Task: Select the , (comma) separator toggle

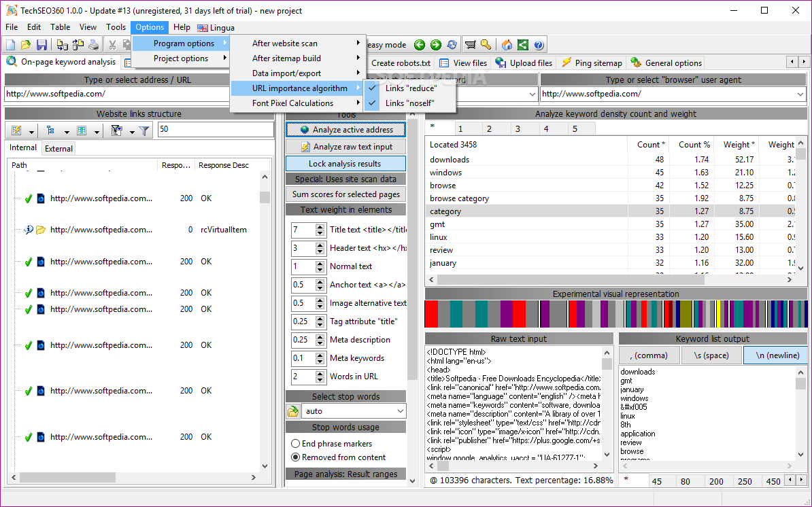Action: [649, 355]
